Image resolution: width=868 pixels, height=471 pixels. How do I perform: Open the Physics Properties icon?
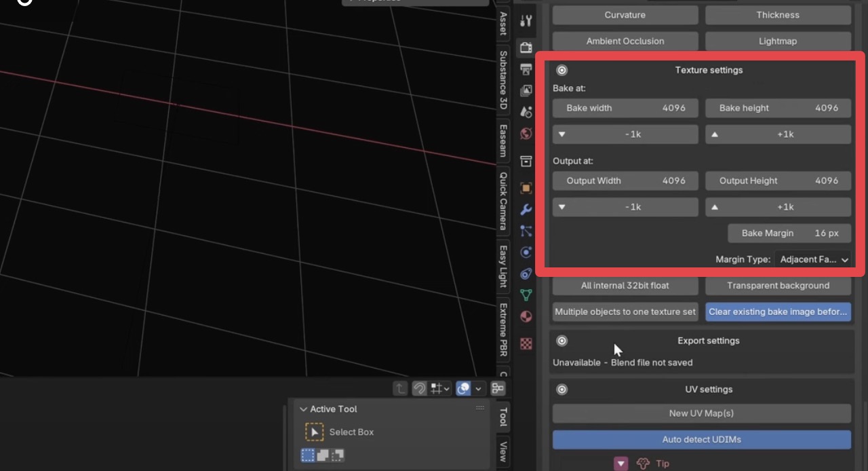[x=526, y=252]
